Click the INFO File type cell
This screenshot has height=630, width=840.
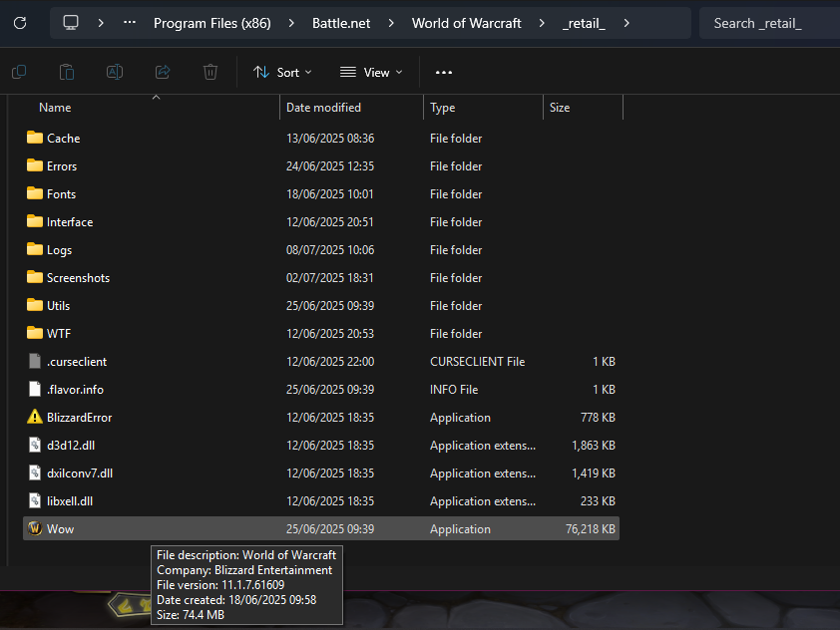pos(454,389)
